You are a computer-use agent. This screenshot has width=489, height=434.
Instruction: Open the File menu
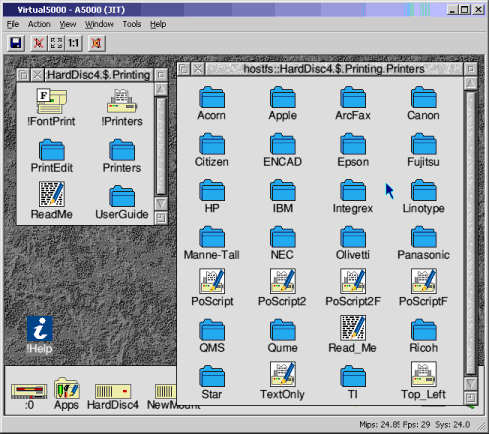click(13, 24)
